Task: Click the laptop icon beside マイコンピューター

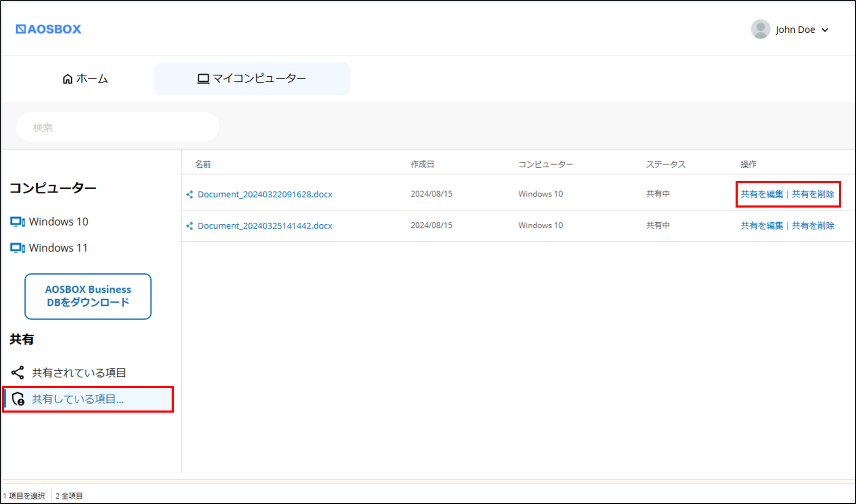Action: coord(203,79)
